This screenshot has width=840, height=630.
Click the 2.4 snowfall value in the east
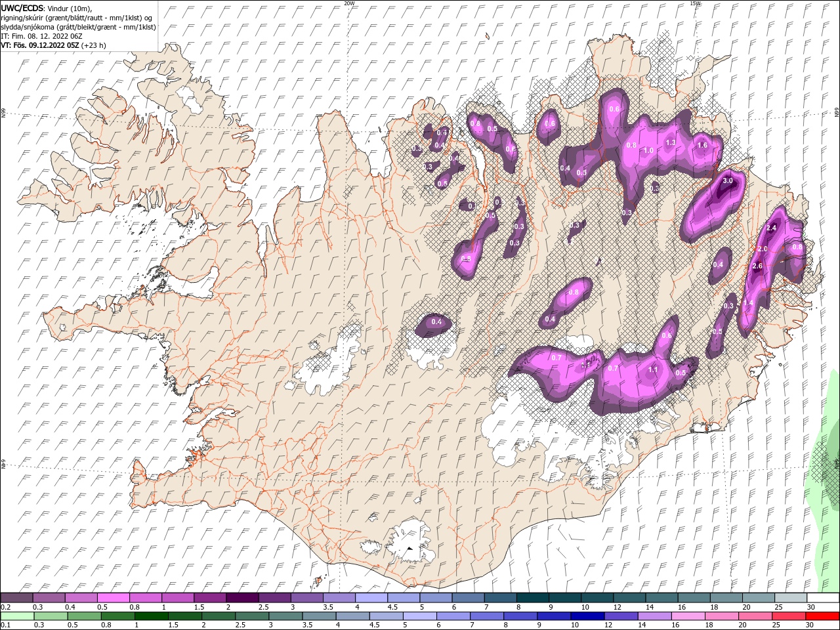[772, 228]
